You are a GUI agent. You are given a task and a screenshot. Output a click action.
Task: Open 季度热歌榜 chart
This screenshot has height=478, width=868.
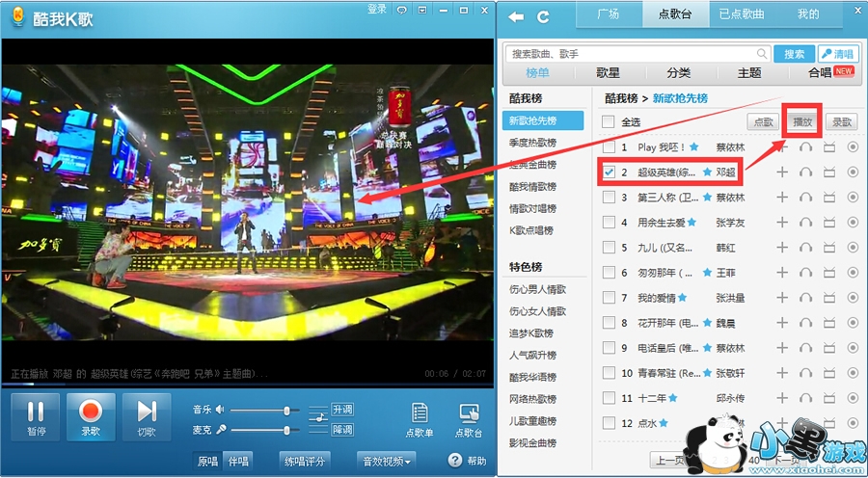532,143
